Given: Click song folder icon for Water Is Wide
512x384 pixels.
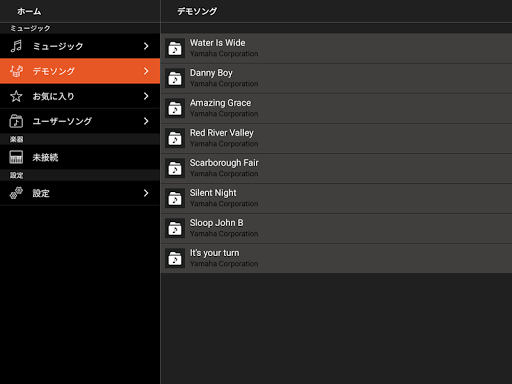Looking at the screenshot, I should [175, 48].
